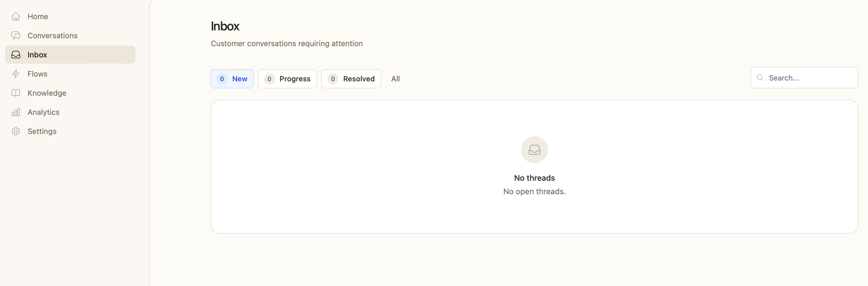
Task: Open Analytics label in sidebar
Action: pos(44,112)
